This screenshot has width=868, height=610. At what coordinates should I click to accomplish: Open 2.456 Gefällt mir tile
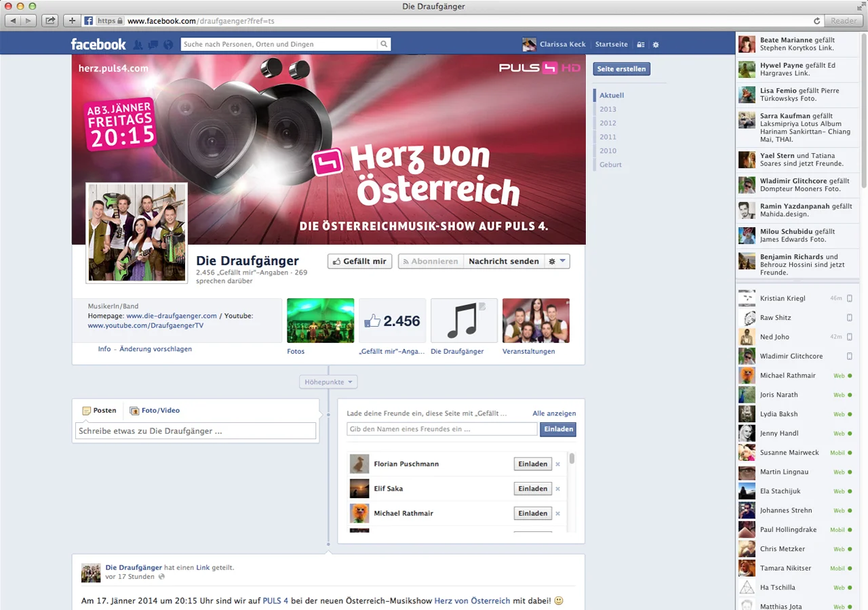click(392, 321)
